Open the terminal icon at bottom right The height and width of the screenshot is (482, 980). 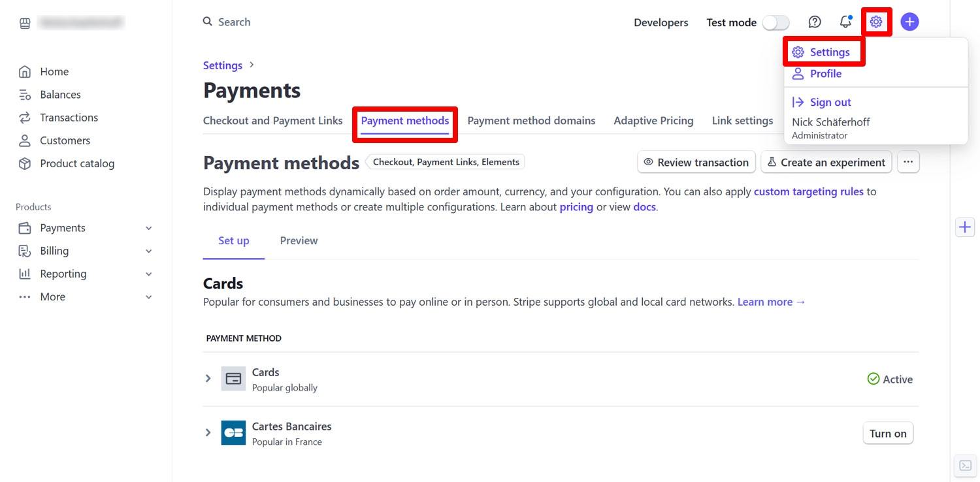click(965, 466)
